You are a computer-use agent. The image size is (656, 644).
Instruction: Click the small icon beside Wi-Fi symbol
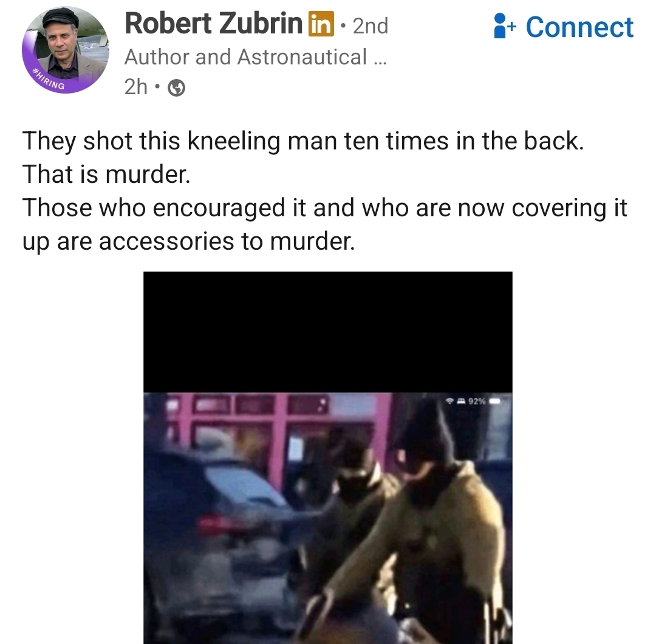pos(460,402)
